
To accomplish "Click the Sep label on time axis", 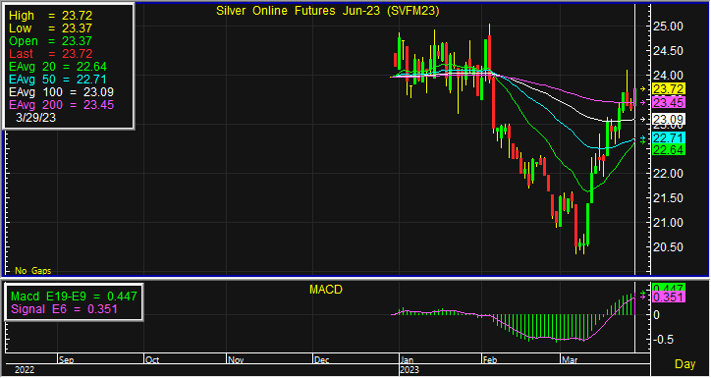I will [66, 360].
